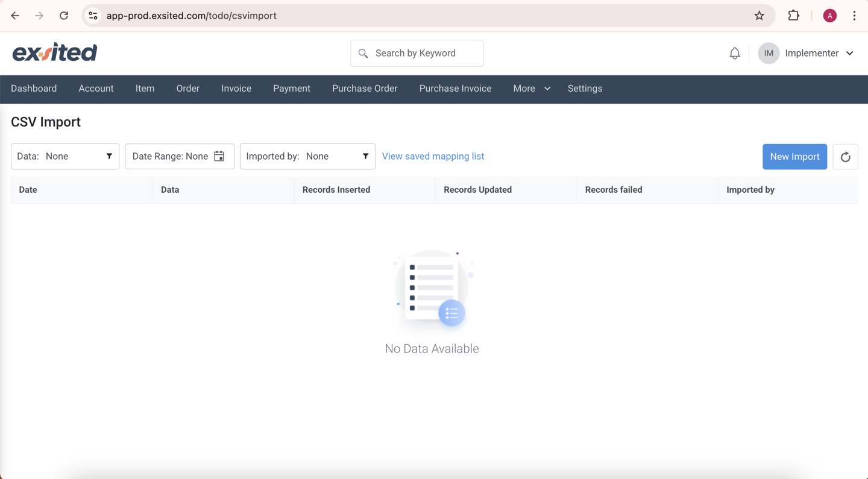View site information icon in address bar
The image size is (868, 479).
tap(93, 16)
